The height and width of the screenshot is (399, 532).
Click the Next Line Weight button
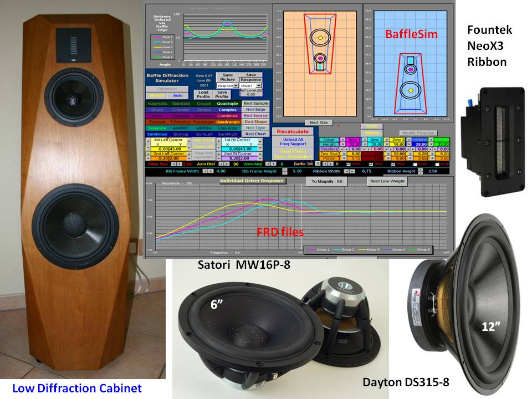pos(387,181)
